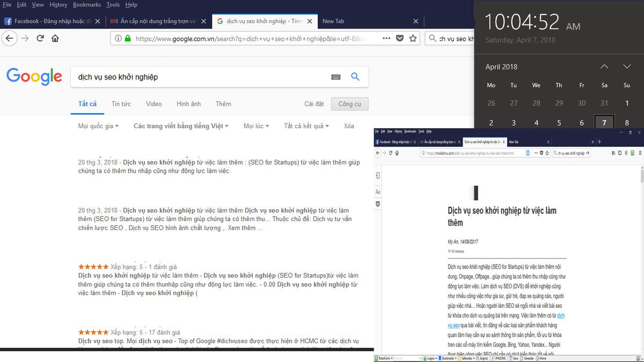Select the Video search tab
Screen dimensions: 644x362
[154, 104]
